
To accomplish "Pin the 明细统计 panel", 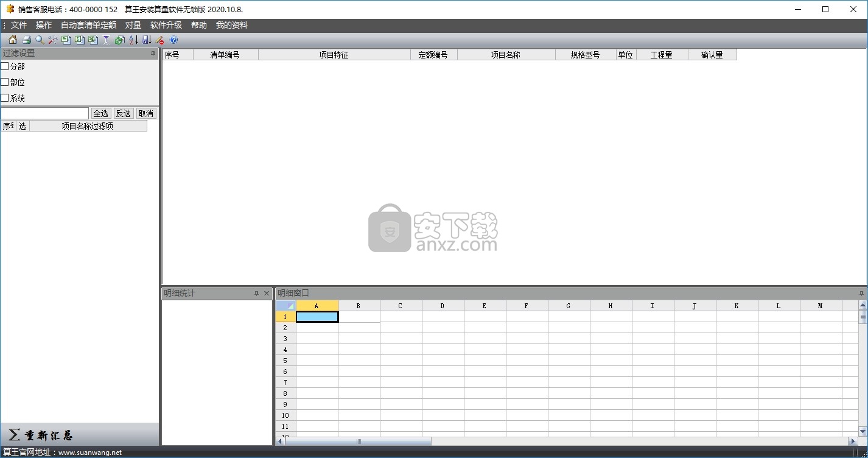I will coord(257,294).
